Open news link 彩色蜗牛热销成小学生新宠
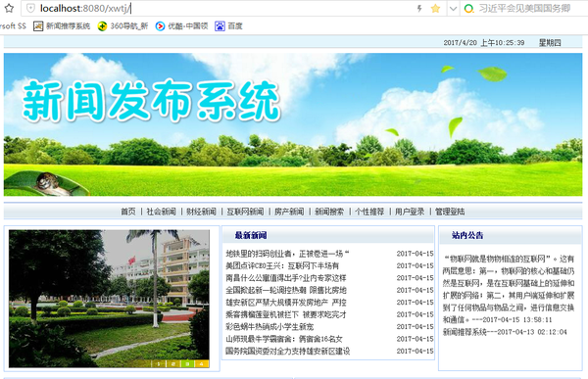This screenshot has width=588, height=379. coord(269,326)
